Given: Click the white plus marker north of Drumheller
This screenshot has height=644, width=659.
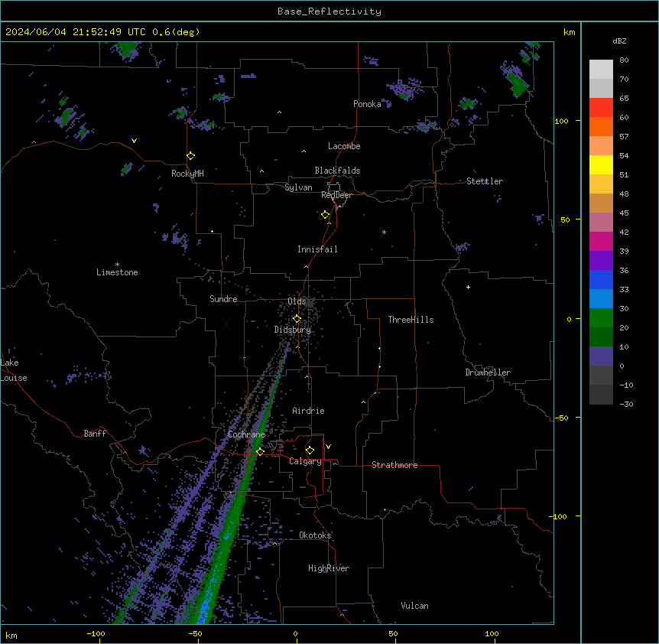Looking at the screenshot, I should pos(468,287).
